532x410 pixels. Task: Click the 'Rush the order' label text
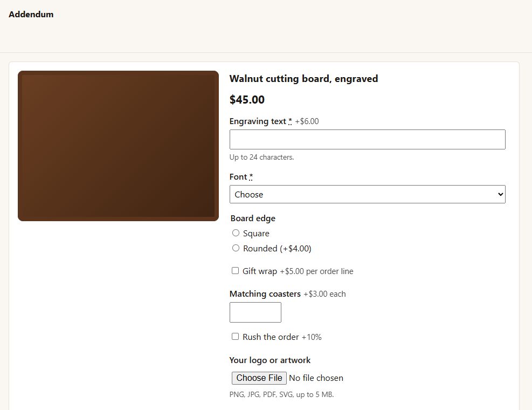pyautogui.click(x=271, y=337)
